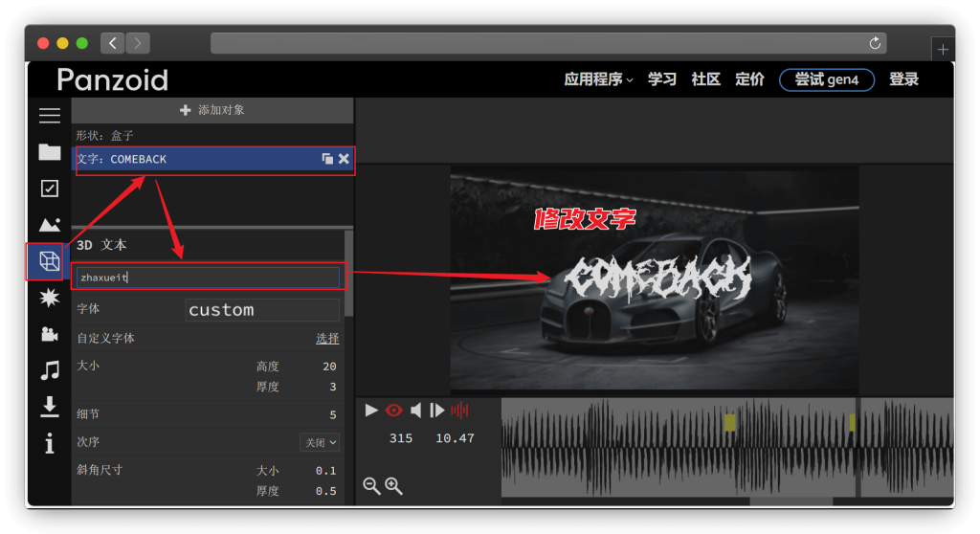Open the custom font selector box

[262, 310]
